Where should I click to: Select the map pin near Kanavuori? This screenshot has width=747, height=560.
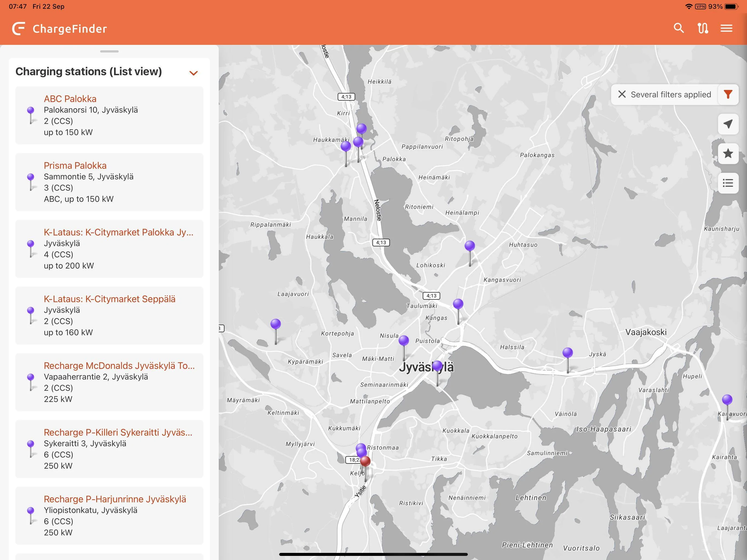click(727, 400)
